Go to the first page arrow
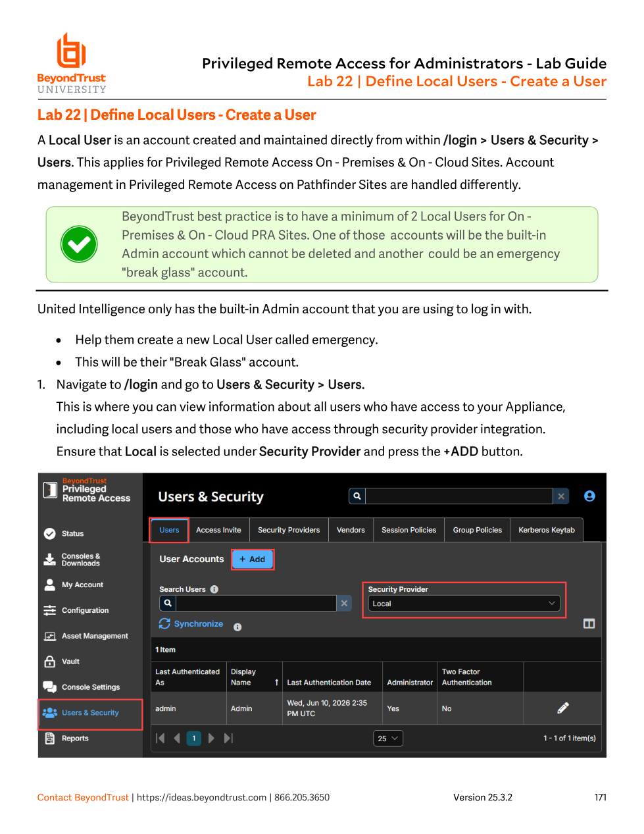This screenshot has width=644, height=834. point(160,739)
